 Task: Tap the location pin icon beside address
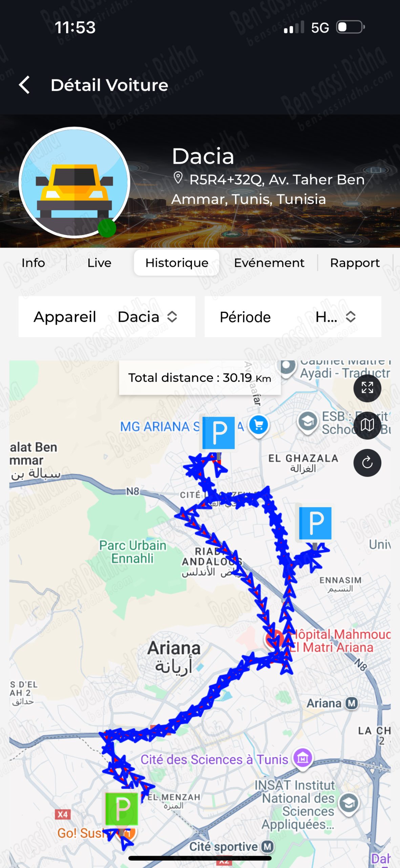pos(178,178)
